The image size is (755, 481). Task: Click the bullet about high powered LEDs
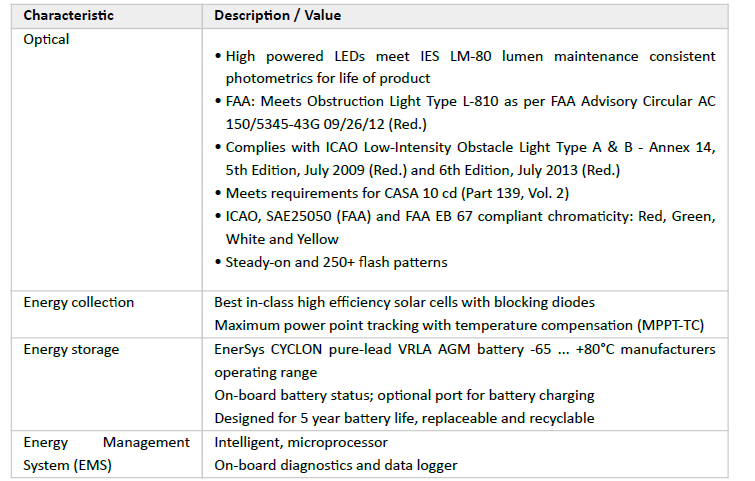[x=465, y=67]
